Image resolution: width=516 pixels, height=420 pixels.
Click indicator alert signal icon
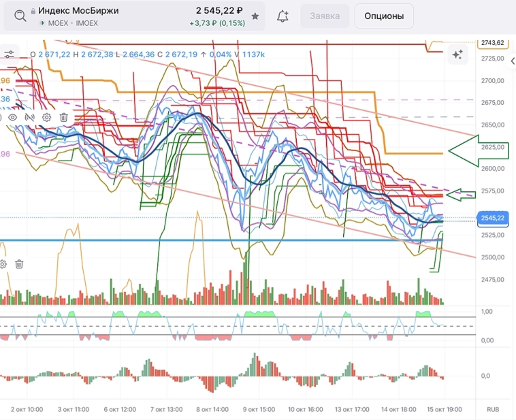[30, 117]
